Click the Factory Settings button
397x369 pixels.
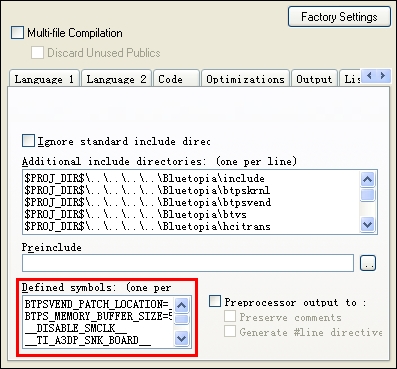coord(339,17)
